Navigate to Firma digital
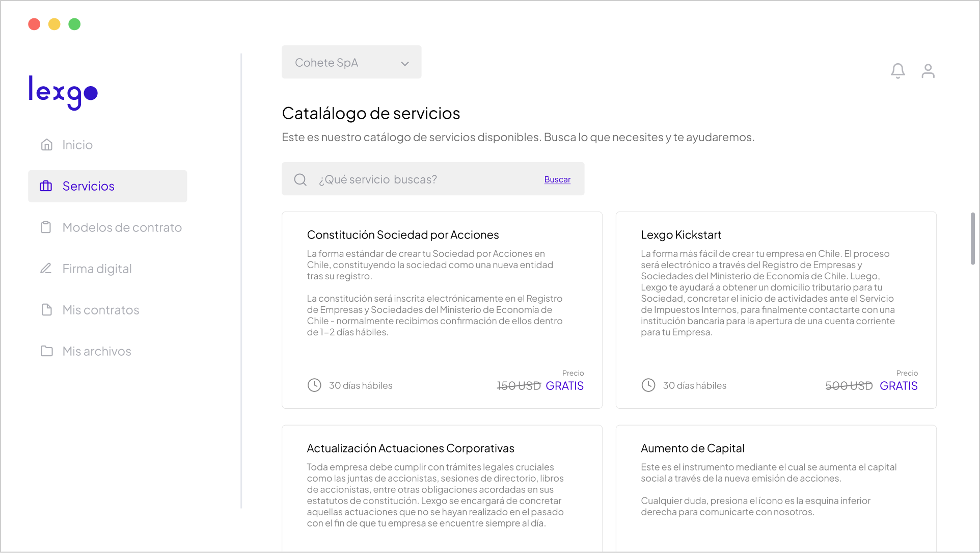The height and width of the screenshot is (553, 980). click(x=97, y=269)
